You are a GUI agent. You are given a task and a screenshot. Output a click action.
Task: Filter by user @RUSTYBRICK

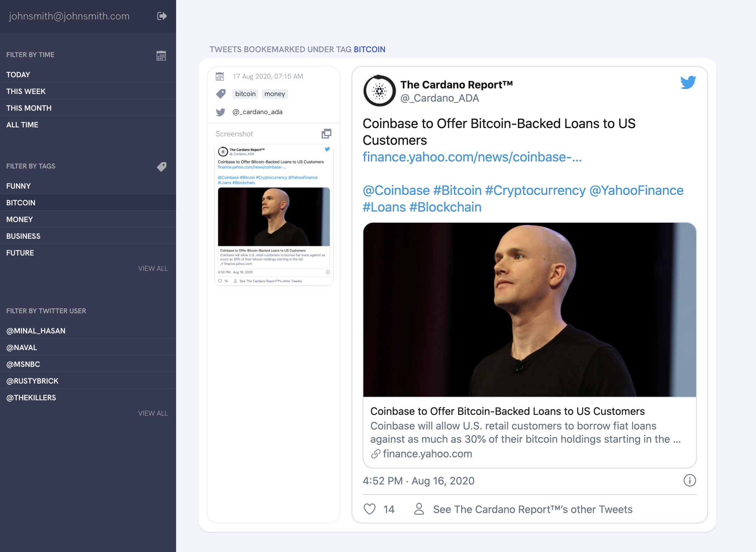(x=88, y=381)
